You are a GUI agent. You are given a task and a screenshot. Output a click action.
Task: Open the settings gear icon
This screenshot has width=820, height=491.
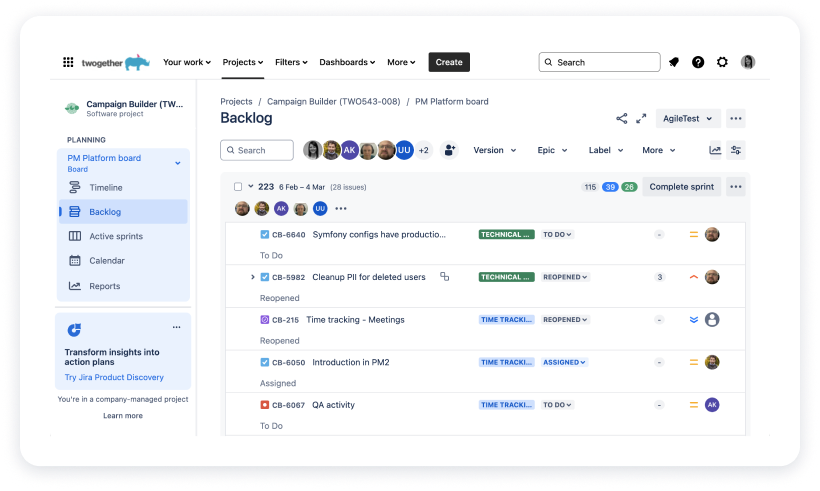pos(722,62)
